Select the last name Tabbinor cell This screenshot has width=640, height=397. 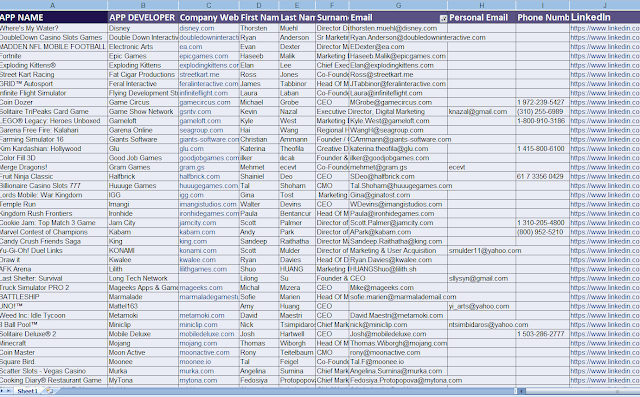pos(297,84)
